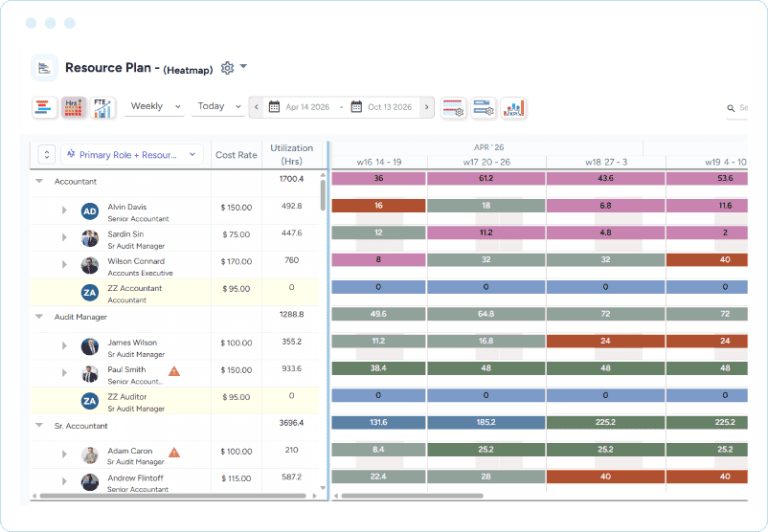Collapse the Accountant group

[x=39, y=181]
